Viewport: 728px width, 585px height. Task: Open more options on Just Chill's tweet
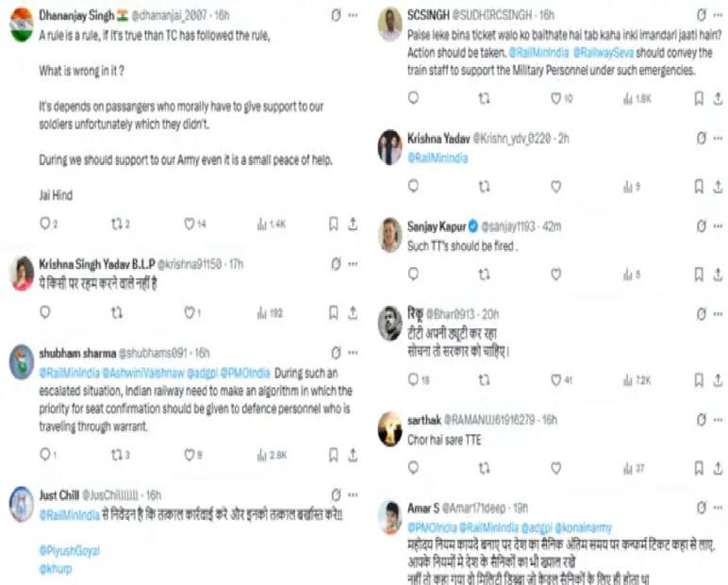coord(353,494)
